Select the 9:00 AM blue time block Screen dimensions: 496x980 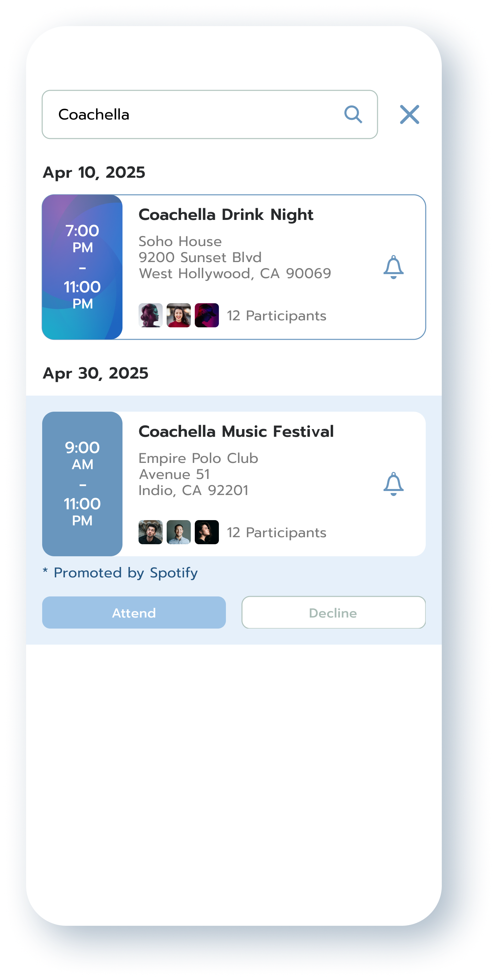pyautogui.click(x=82, y=484)
